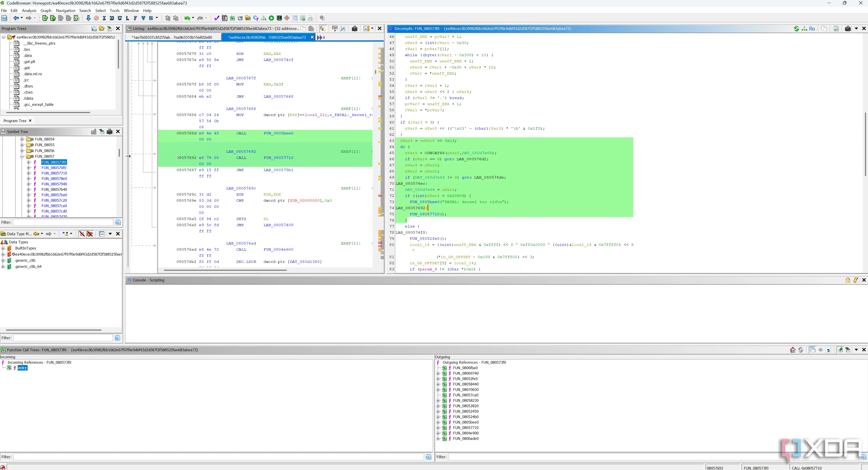Click LAB_080575b1 jump target in the Listing

[278, 170]
